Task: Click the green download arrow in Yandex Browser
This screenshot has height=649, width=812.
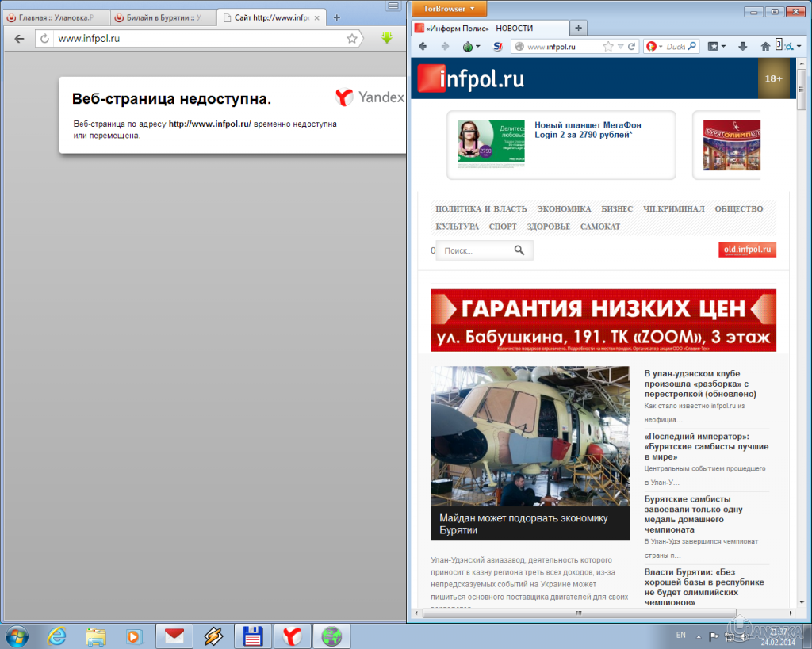Action: (x=386, y=36)
